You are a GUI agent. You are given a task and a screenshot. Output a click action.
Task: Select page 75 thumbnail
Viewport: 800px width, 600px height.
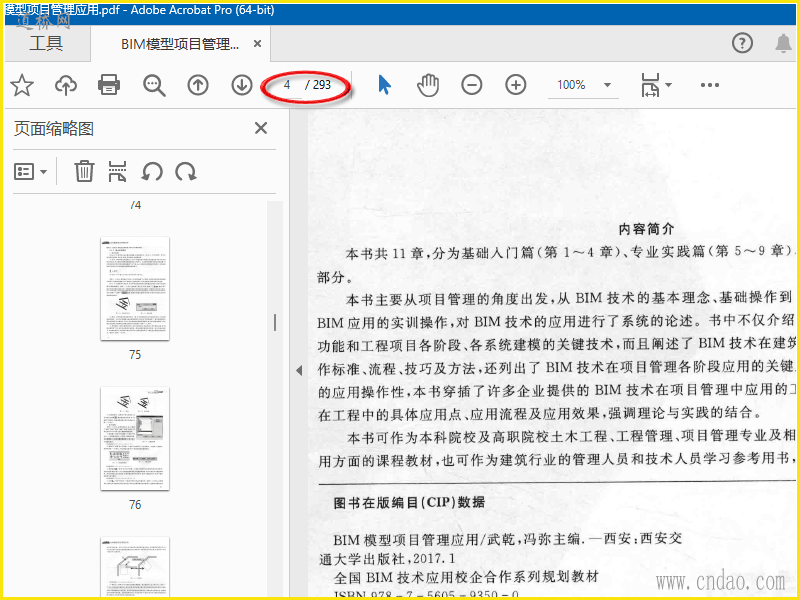point(135,288)
